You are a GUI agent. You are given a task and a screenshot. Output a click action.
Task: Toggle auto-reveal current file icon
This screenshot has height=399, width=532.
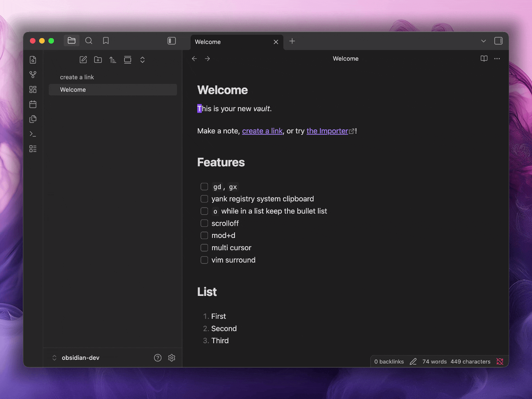127,60
